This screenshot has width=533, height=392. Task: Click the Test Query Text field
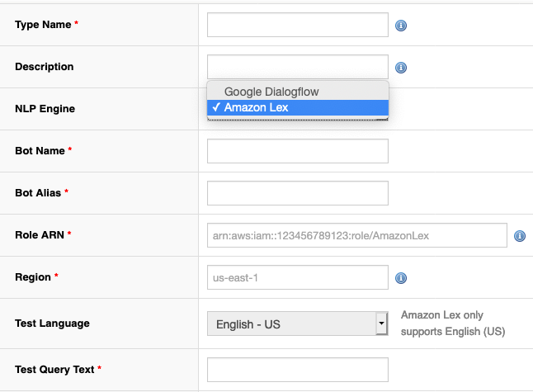298,370
